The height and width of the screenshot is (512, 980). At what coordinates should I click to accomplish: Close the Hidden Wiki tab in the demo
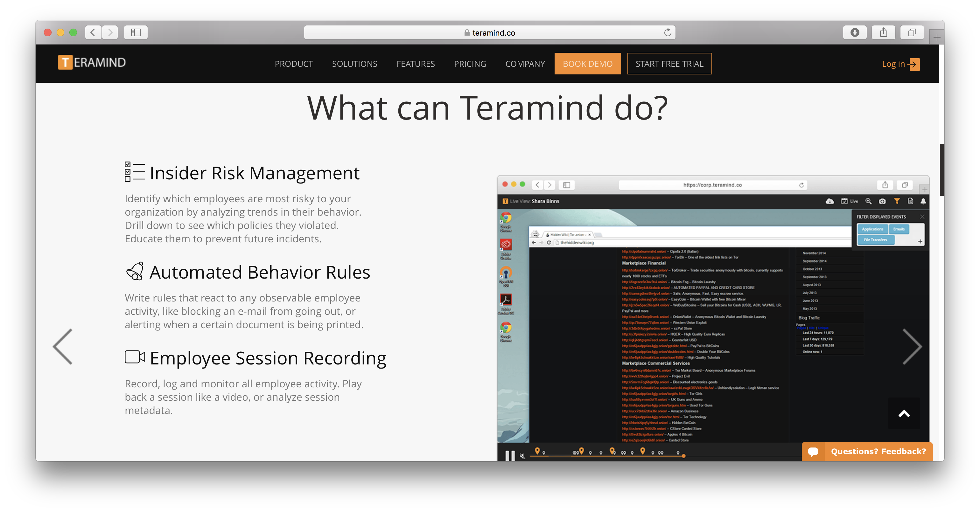[590, 234]
